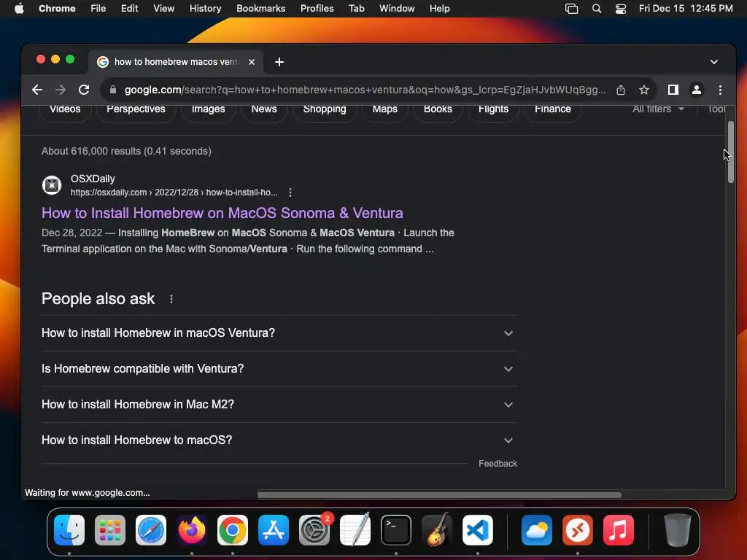This screenshot has width=747, height=560.
Task: Open the Trash in the Dock
Action: click(x=678, y=530)
